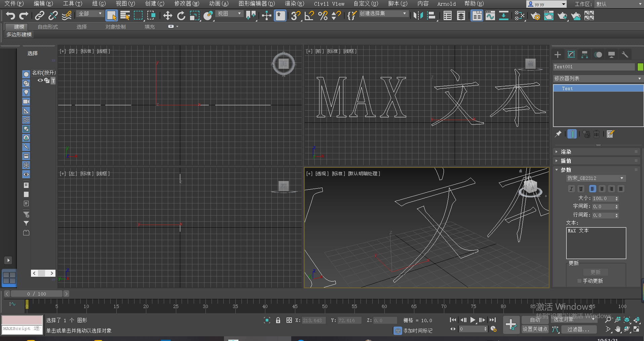Viewport: 644px width, 341px height.
Task: Enable the 手动更新 checkbox
Action: [x=580, y=281]
